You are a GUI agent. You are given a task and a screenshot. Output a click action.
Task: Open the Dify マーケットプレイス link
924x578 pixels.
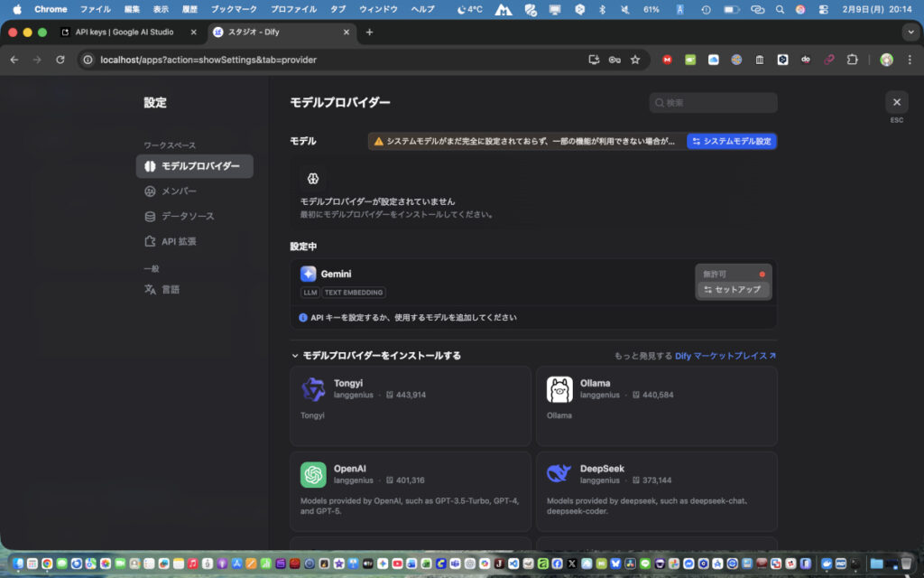(725, 356)
